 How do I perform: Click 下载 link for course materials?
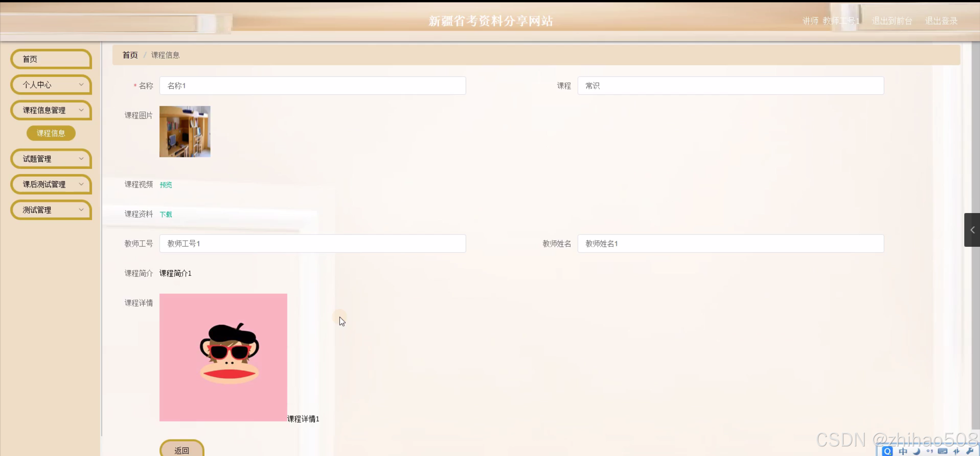coord(165,214)
